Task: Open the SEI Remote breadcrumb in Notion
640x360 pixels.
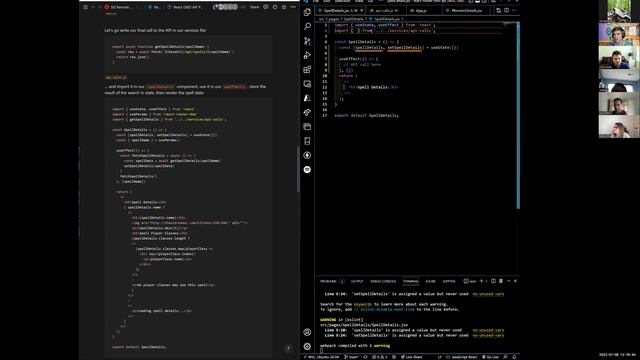Action: 118,7
